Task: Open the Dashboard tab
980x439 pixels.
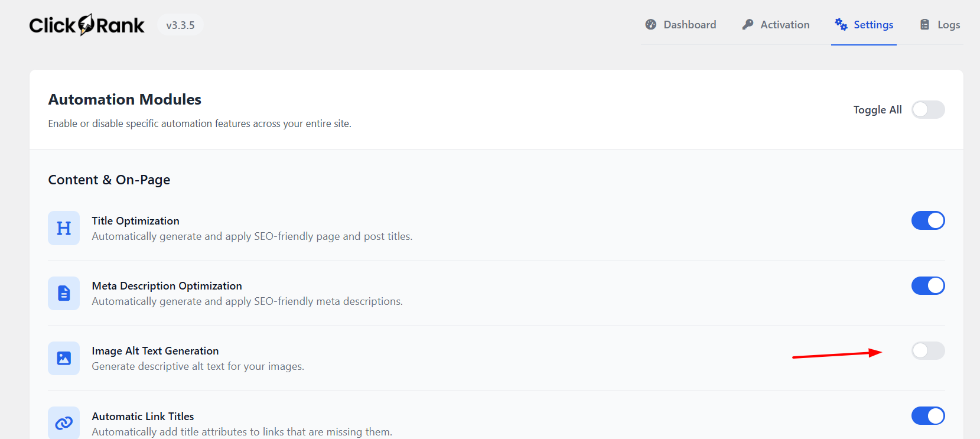Action: coord(689,25)
